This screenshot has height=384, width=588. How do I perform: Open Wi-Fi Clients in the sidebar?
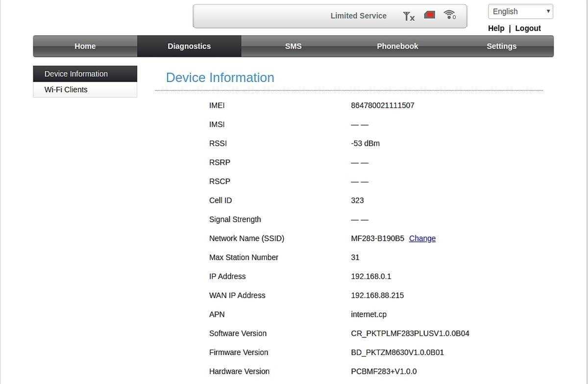pyautogui.click(x=66, y=90)
